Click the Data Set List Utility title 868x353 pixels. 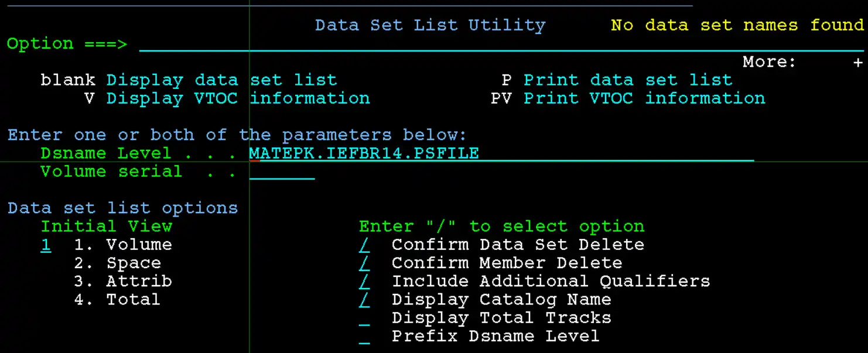click(429, 25)
